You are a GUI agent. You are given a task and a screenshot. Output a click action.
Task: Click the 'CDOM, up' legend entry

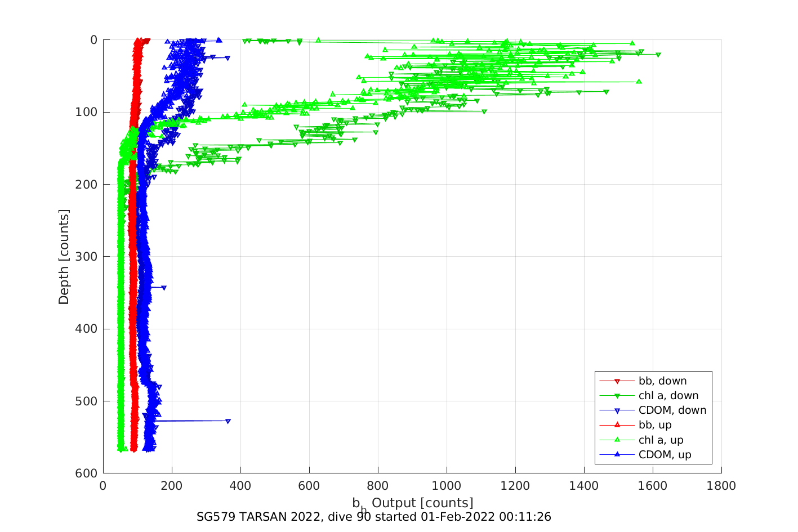(645, 455)
